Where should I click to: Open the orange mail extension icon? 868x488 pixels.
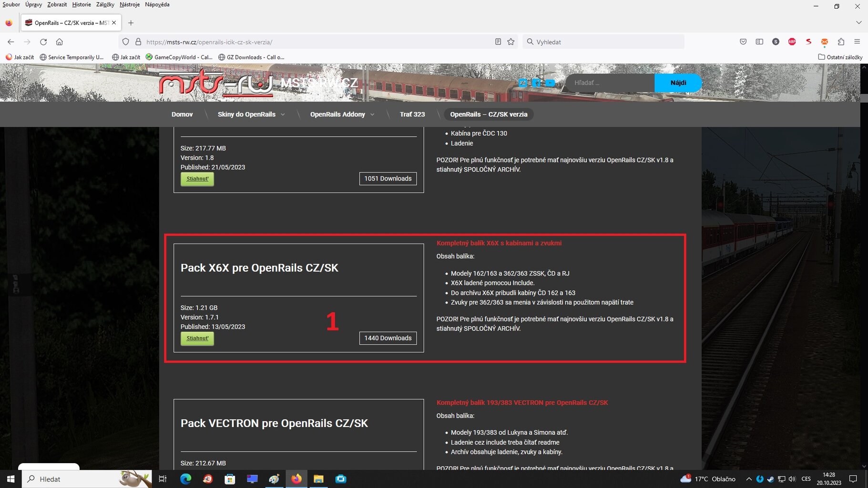coord(825,42)
